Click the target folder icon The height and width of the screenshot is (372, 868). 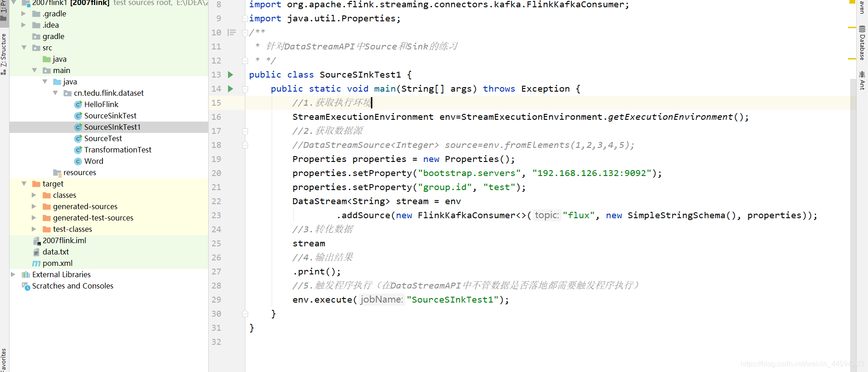(x=36, y=184)
